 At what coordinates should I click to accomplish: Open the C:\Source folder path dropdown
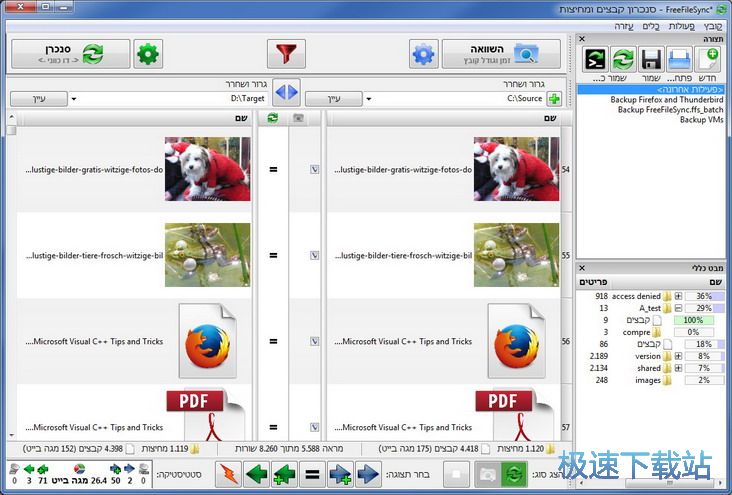click(368, 99)
